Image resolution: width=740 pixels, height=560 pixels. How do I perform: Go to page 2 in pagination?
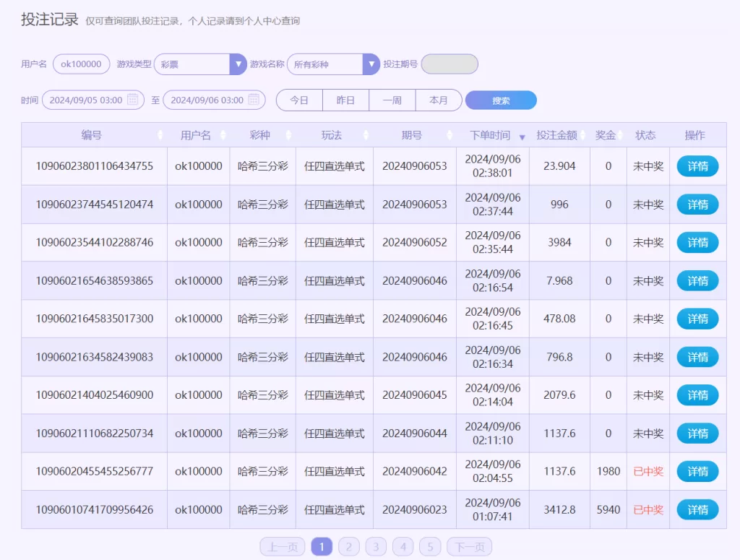349,547
